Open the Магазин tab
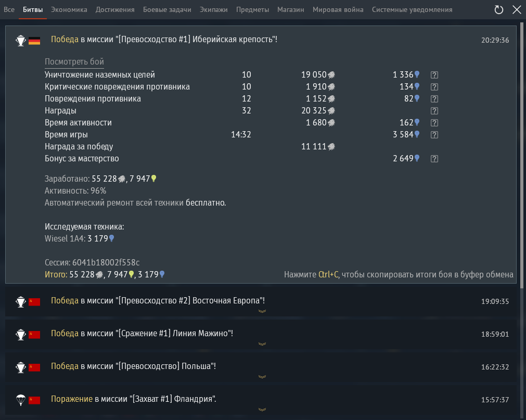Viewport: 526px width, 420px height. point(291,10)
